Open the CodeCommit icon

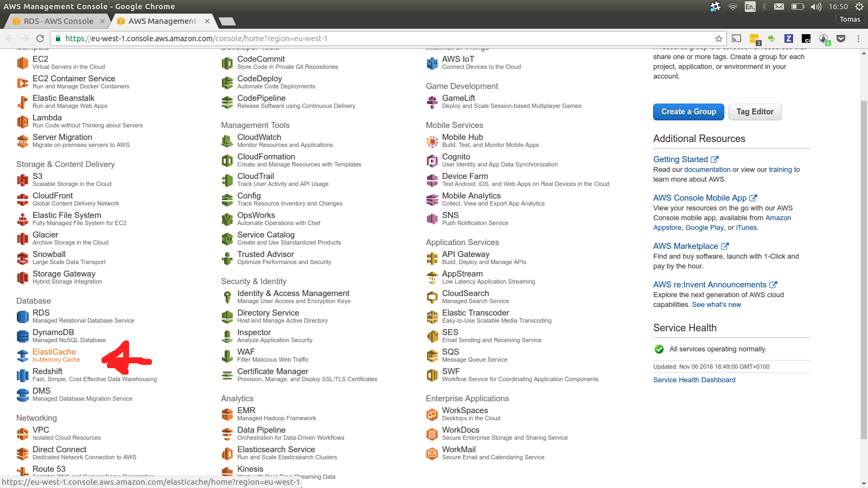[227, 63]
